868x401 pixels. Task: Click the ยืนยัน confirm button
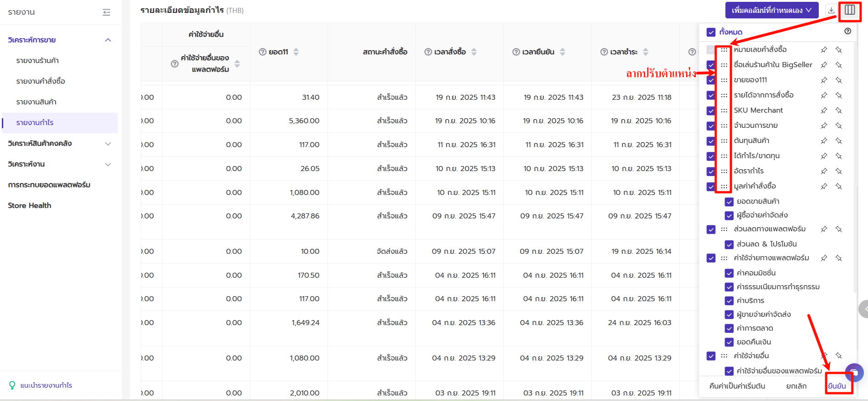(x=836, y=386)
